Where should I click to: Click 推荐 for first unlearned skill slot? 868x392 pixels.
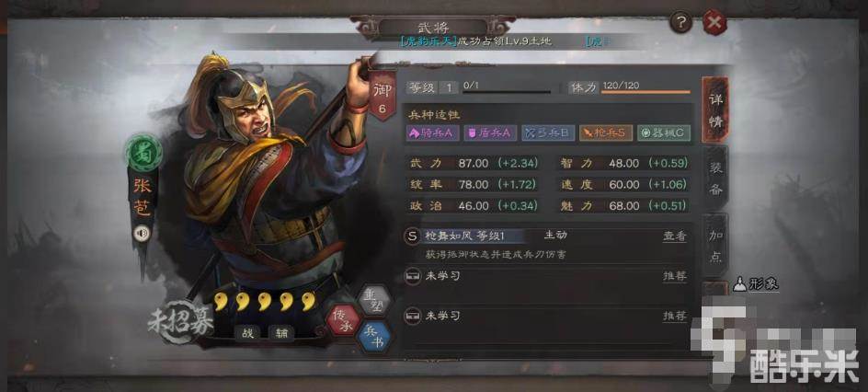(x=675, y=276)
